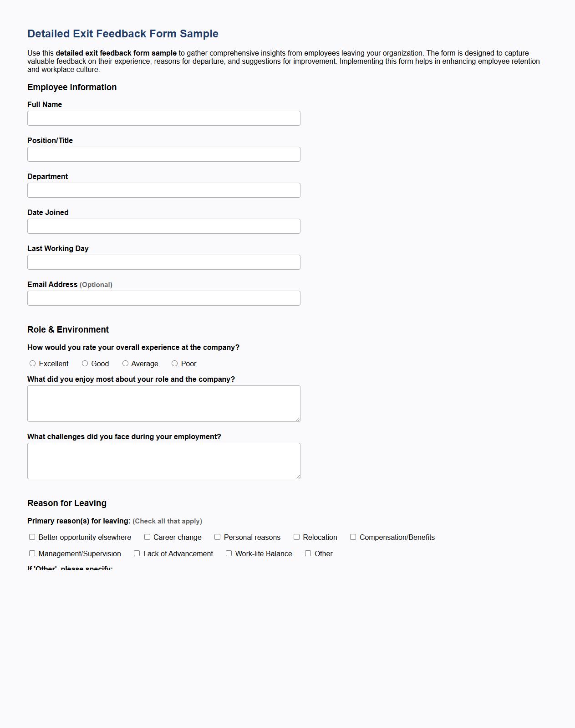Click the Full Name input field
Screen dimensions: 575x728
[x=163, y=118]
